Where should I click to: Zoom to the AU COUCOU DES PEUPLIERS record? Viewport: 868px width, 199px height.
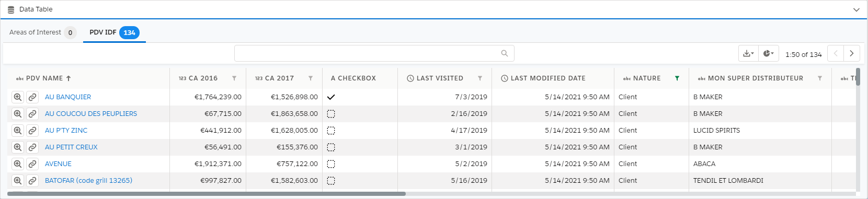[x=18, y=114]
